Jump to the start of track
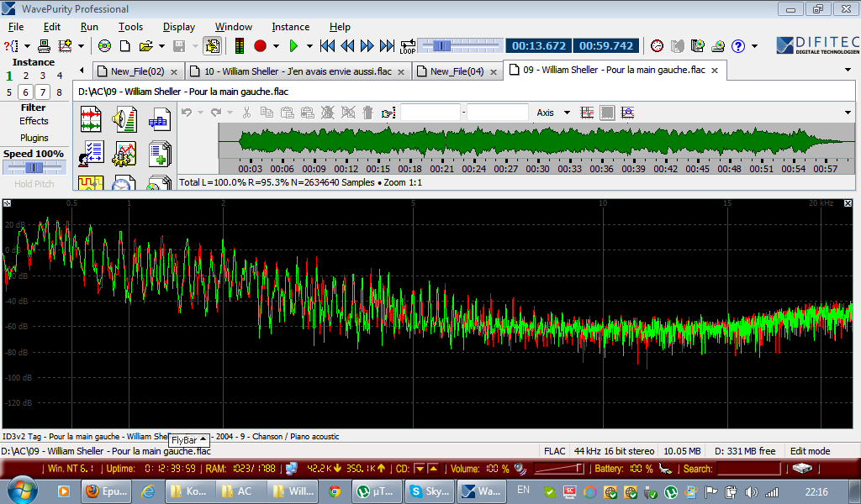The width and height of the screenshot is (861, 504). (x=328, y=46)
